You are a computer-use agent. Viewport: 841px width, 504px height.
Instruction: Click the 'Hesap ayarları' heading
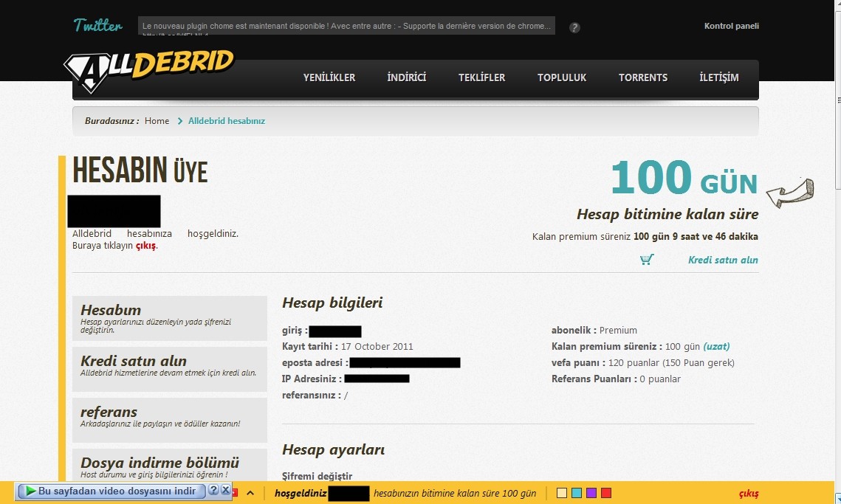coord(334,450)
